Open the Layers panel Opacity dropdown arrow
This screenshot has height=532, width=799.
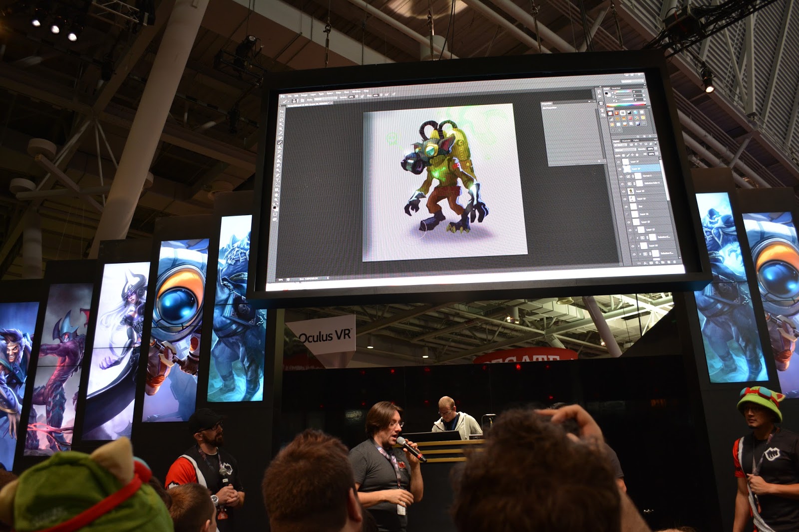tap(655, 148)
